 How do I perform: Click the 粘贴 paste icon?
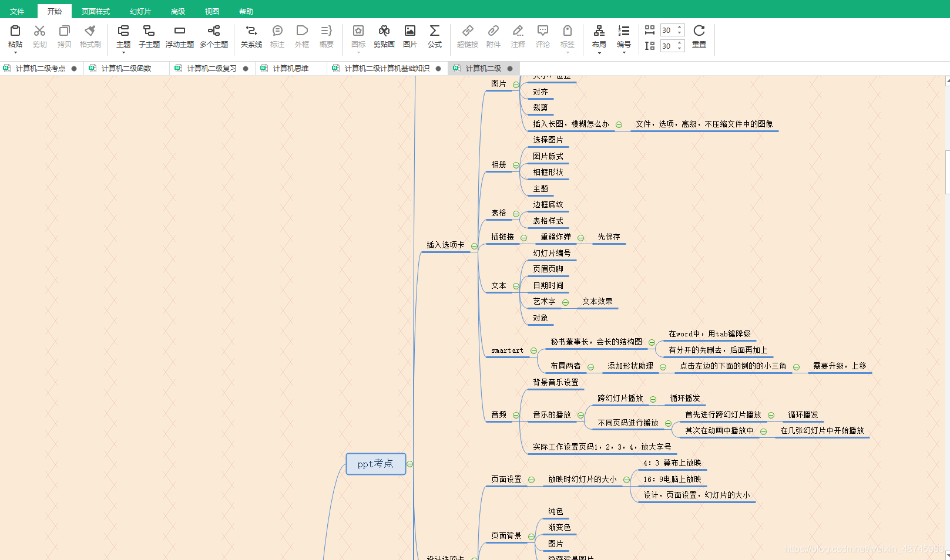tap(15, 31)
